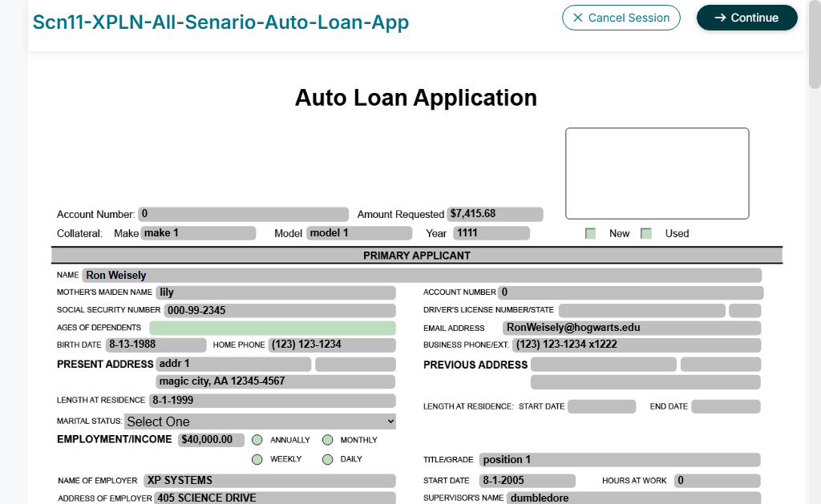The height and width of the screenshot is (504, 821).
Task: Click the top Account Number field
Action: tap(244, 214)
